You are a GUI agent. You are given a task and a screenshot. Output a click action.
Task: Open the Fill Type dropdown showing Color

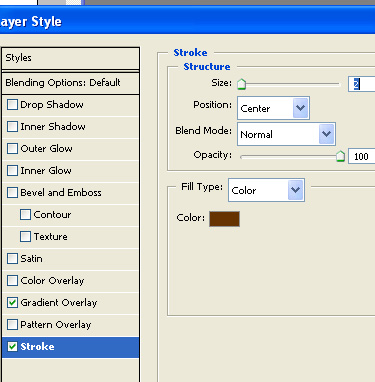[266, 190]
